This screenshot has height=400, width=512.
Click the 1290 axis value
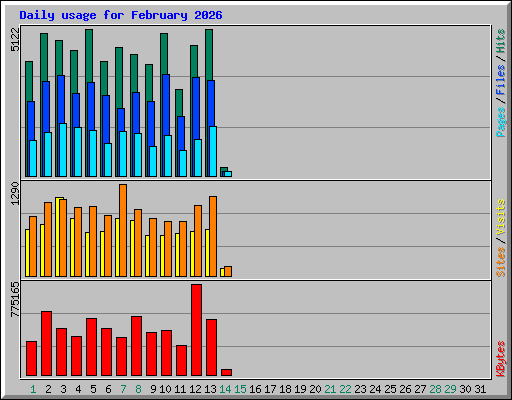(x=15, y=193)
